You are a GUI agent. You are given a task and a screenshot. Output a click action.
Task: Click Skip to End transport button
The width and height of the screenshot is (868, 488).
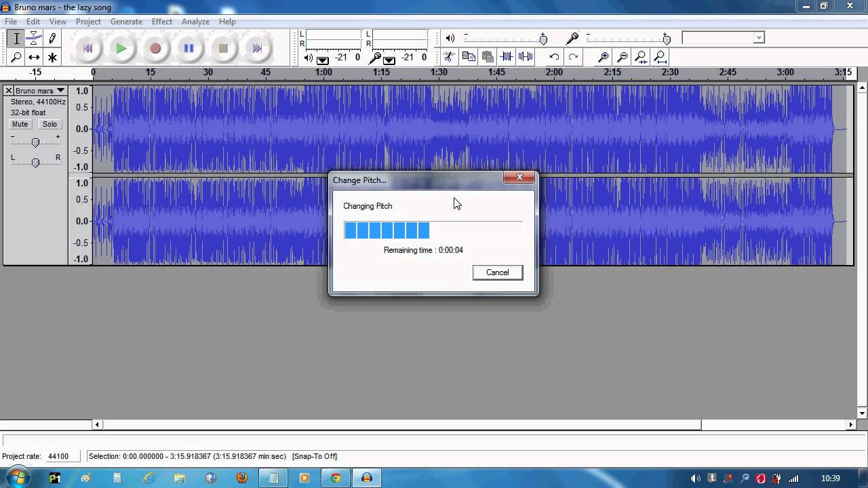click(257, 48)
